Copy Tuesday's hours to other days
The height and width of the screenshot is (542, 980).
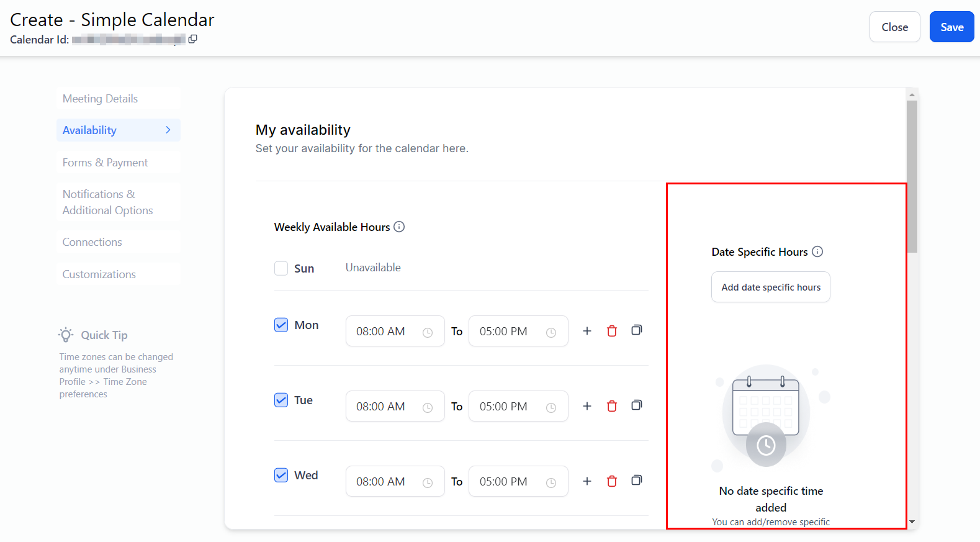[636, 405]
